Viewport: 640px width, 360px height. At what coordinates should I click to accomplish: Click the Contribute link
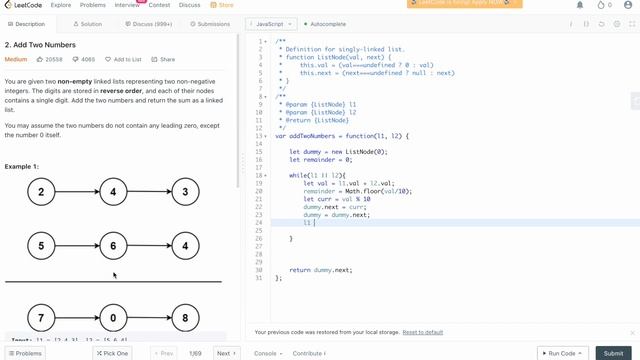[x=309, y=353]
